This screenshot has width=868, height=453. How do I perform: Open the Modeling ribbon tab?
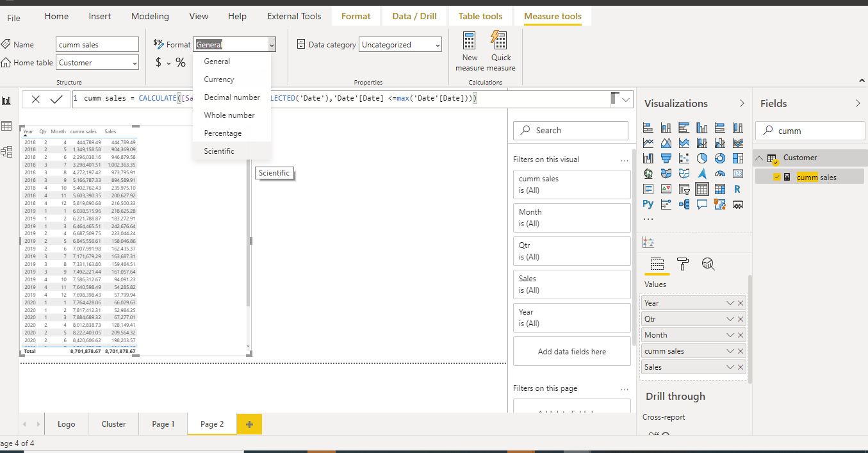150,16
